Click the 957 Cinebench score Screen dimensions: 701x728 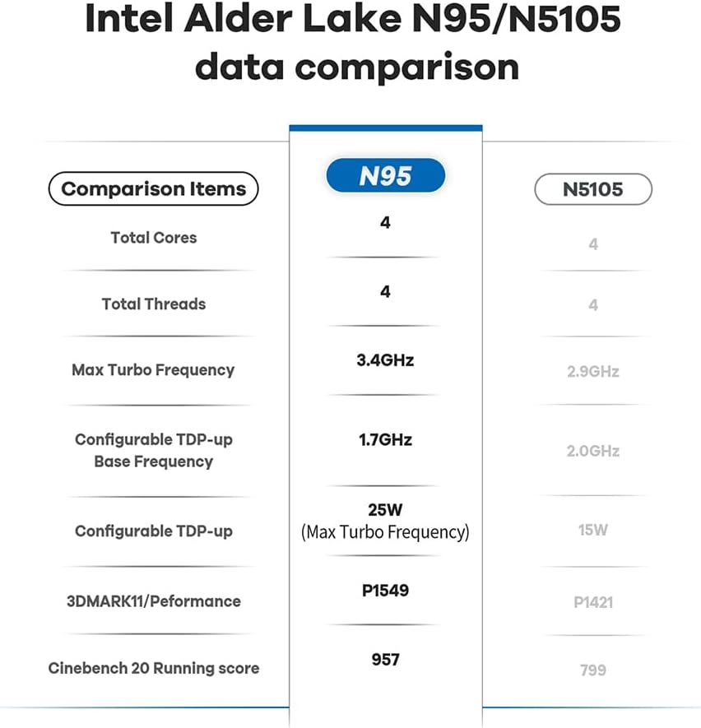tap(385, 659)
